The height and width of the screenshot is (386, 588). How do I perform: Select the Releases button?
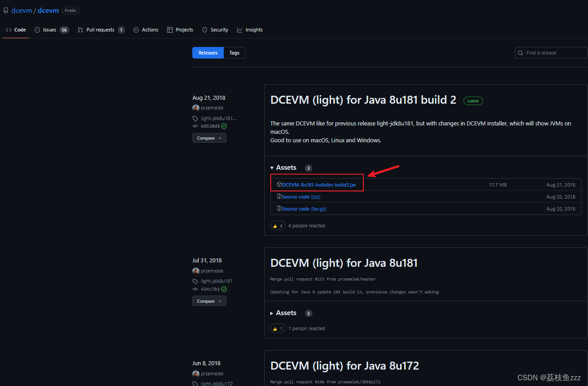[208, 53]
